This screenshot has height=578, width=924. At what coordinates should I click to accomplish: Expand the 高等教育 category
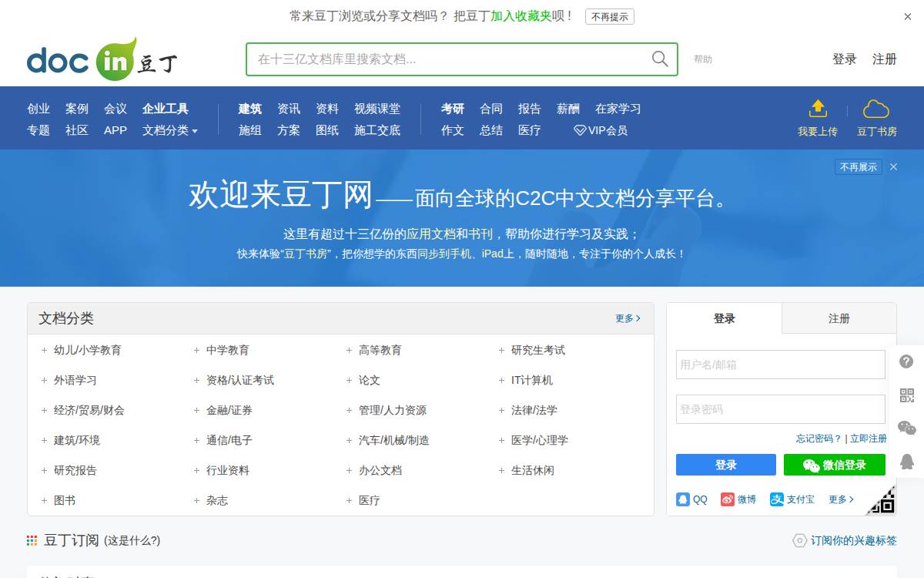click(349, 351)
